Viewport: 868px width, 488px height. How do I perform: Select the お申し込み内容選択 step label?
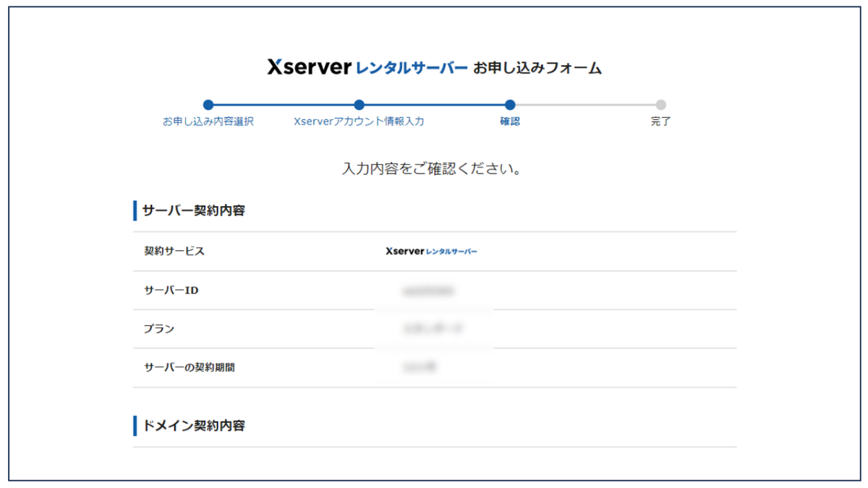pyautogui.click(x=208, y=121)
